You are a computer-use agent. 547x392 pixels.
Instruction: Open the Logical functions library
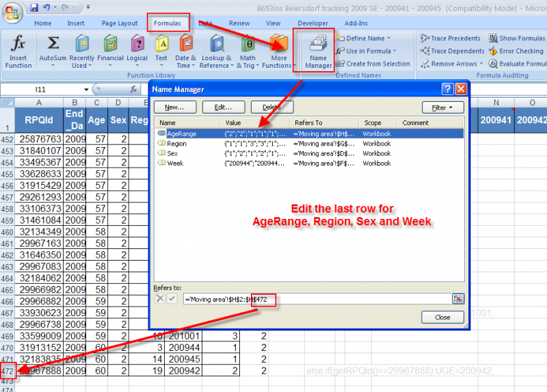137,45
